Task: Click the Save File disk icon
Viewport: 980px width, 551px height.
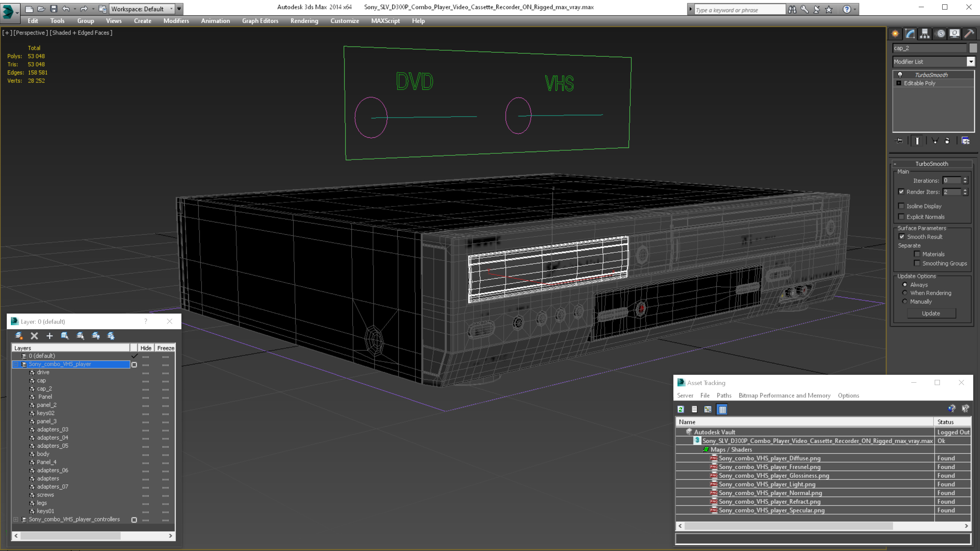Action: 54,9
